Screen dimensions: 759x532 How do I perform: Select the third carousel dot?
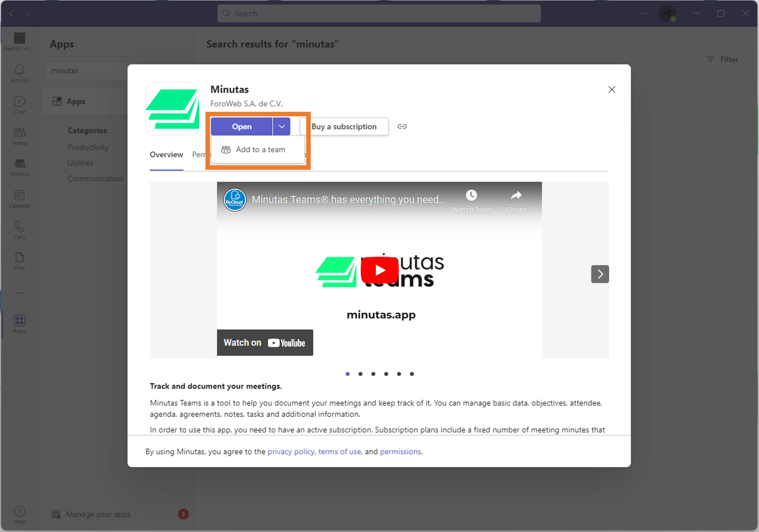(x=373, y=374)
